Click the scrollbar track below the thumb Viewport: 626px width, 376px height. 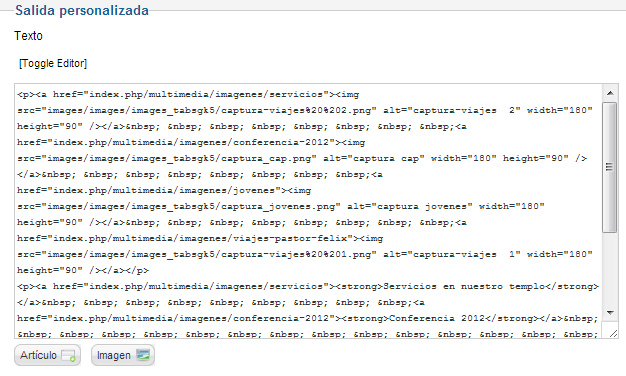(x=610, y=269)
